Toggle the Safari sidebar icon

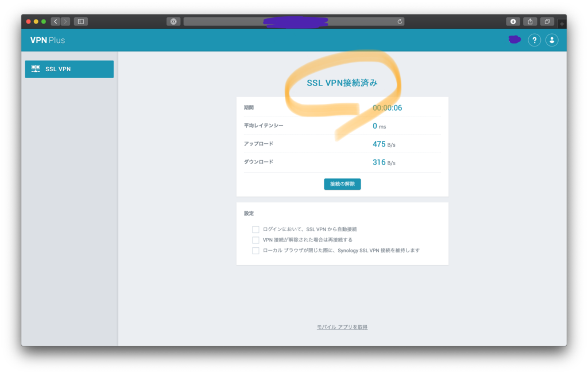[x=81, y=22]
